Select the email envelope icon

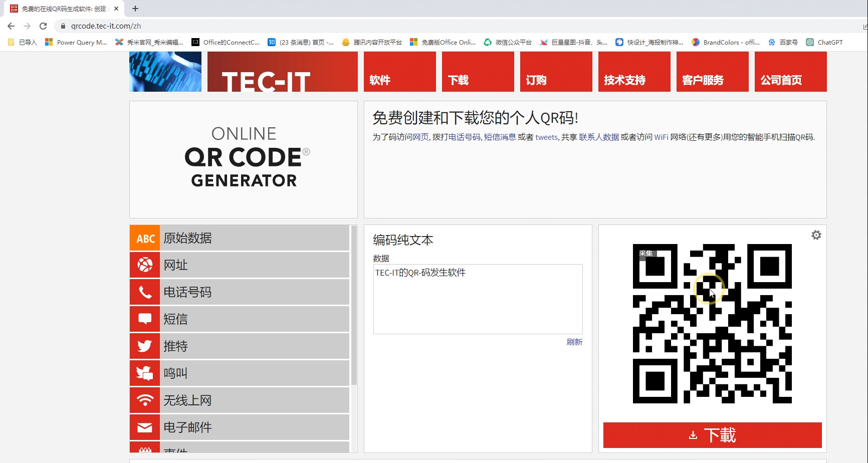[x=145, y=427]
